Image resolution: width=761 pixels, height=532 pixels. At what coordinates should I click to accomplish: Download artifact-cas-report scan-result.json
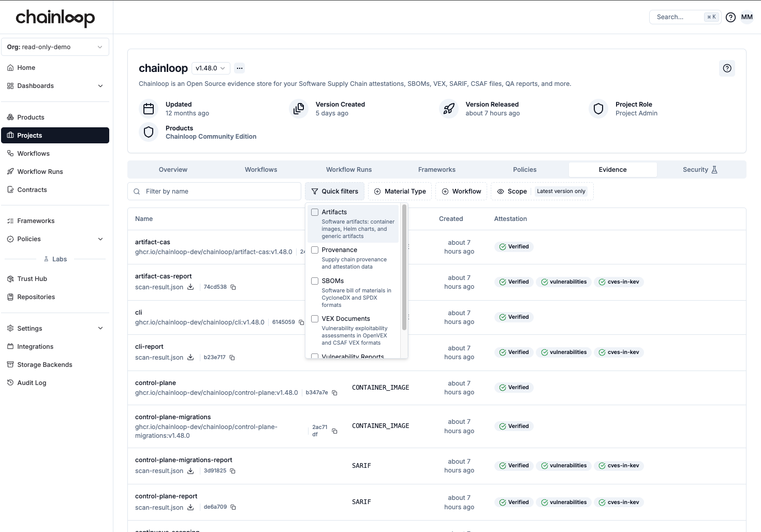pos(191,287)
